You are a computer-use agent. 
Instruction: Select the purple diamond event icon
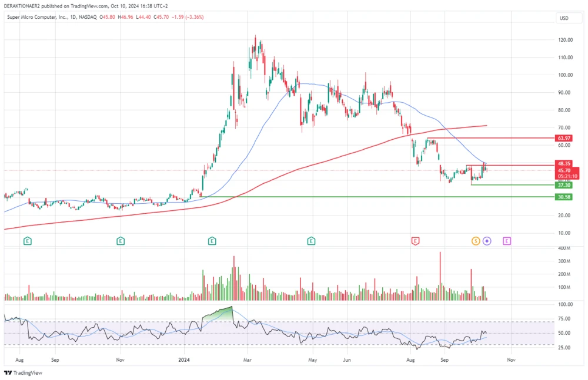click(487, 241)
